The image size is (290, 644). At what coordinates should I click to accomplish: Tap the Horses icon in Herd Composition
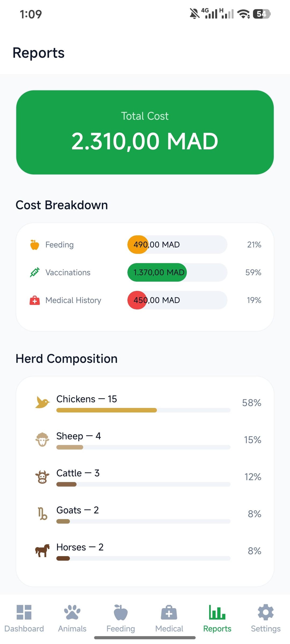[x=42, y=551]
